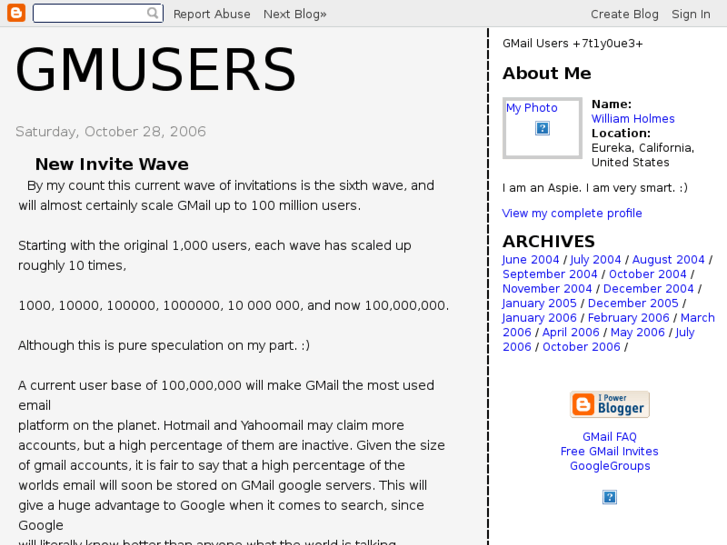
Task: Open the May 2006 archive
Action: [638, 332]
